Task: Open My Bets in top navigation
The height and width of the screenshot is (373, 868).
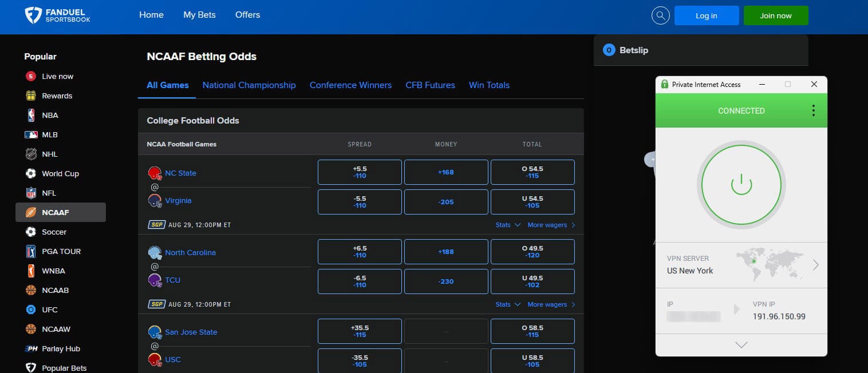Action: pos(199,15)
